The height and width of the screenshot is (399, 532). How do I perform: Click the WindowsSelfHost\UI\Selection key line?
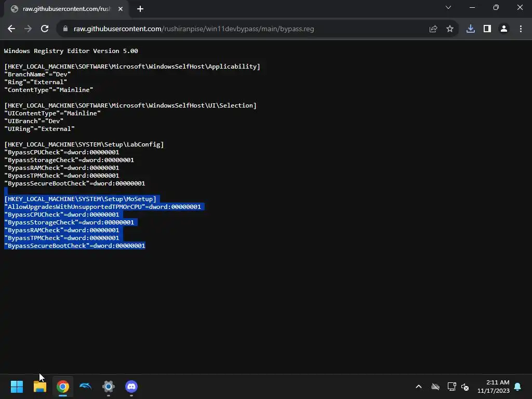[x=130, y=105]
